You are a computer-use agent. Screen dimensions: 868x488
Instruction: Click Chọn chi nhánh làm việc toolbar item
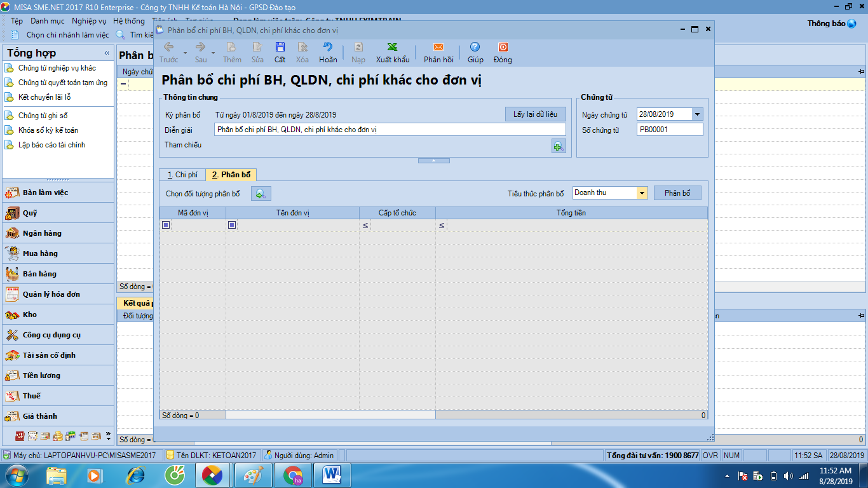point(60,35)
